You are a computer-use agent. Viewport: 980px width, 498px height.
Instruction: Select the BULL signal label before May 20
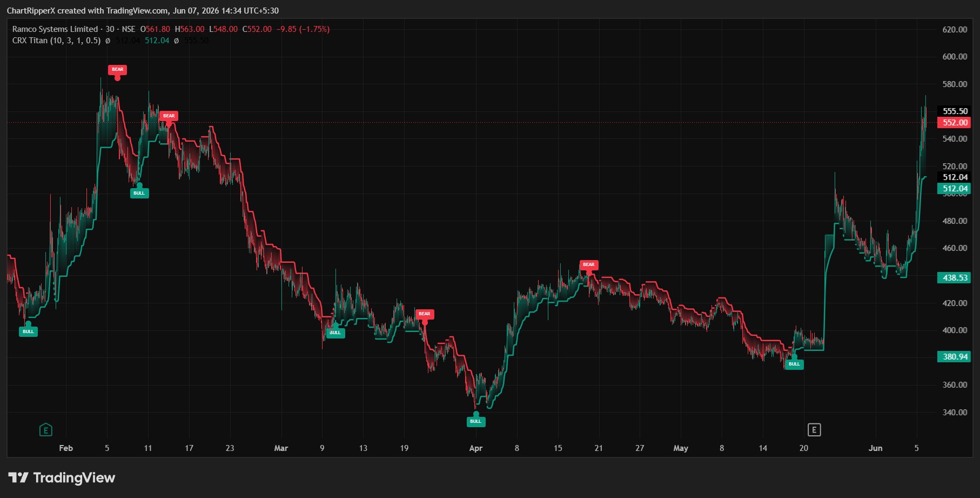794,364
